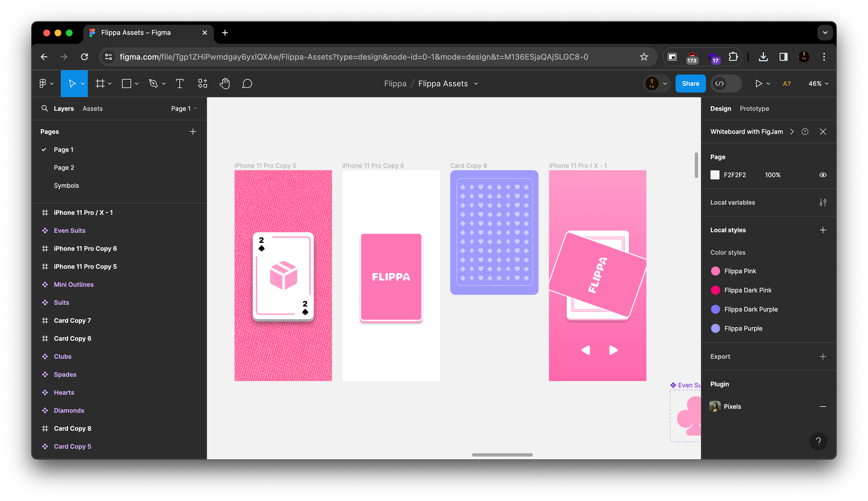The height and width of the screenshot is (501, 868).
Task: Click the page opacity 100% field
Action: [773, 175]
